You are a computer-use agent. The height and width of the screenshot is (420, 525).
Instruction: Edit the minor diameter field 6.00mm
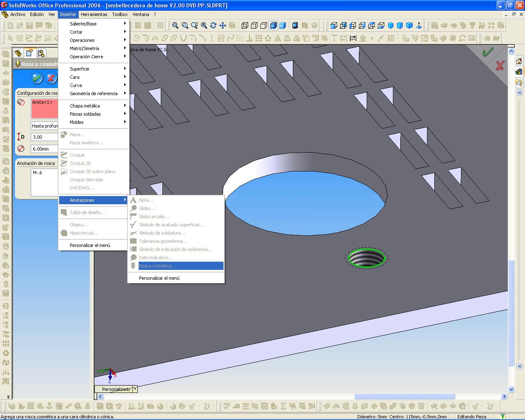[45, 149]
